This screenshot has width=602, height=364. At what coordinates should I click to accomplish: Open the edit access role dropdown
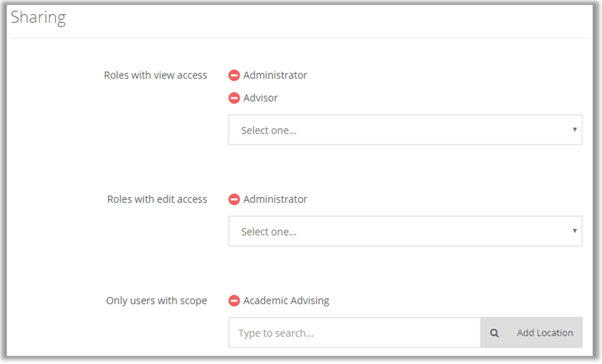[404, 231]
